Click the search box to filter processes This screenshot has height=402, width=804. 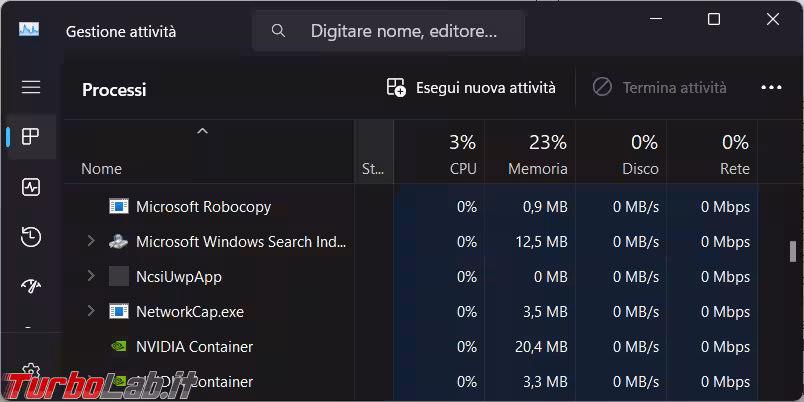coord(403,31)
